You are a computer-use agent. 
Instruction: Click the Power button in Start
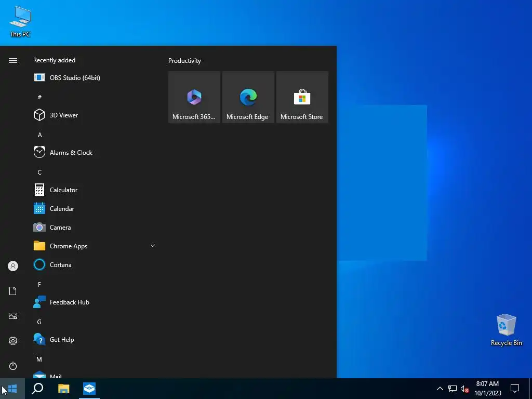tap(13, 366)
